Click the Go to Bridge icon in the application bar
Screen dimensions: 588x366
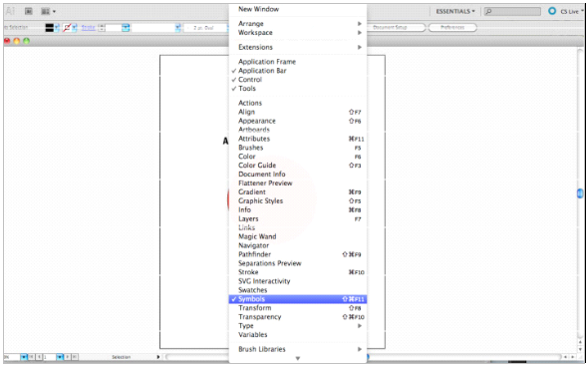click(x=29, y=11)
